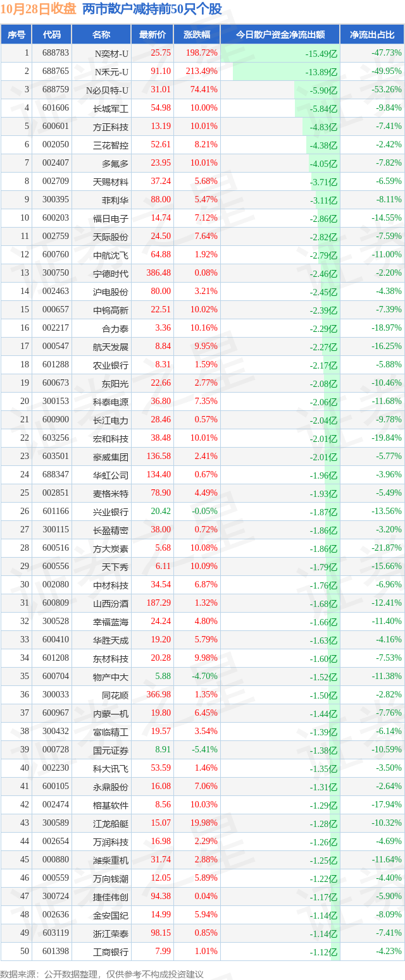This screenshot has width=405, height=980.
Task: Click stock code 600601
Action: [56, 126]
